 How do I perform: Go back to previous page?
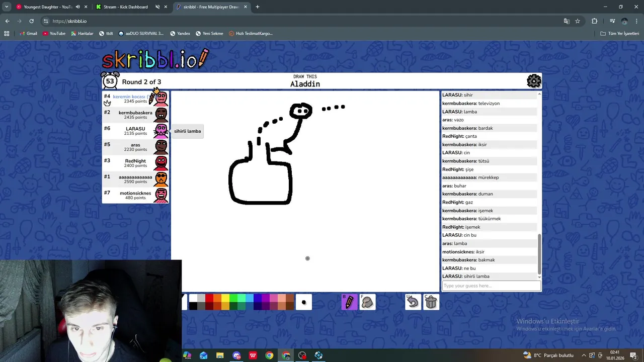coord(7,21)
